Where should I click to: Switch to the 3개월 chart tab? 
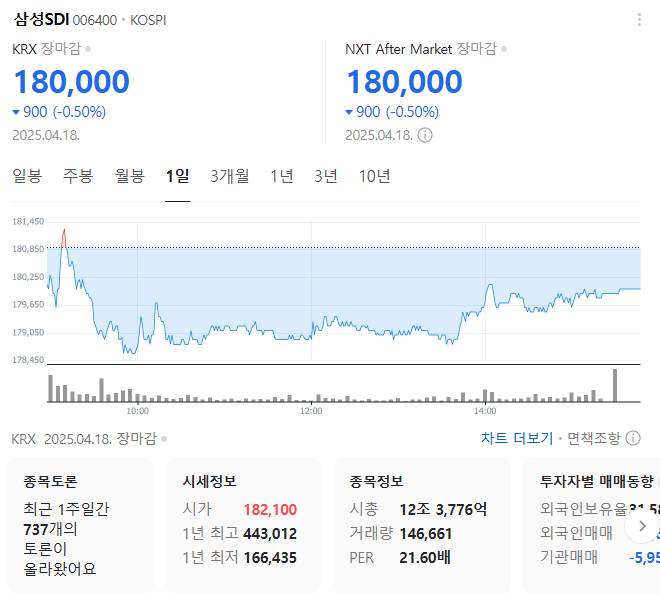coord(229,176)
